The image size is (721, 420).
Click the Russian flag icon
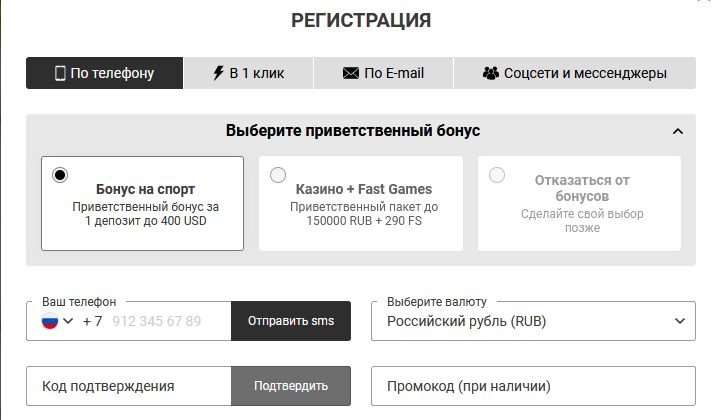(49, 321)
